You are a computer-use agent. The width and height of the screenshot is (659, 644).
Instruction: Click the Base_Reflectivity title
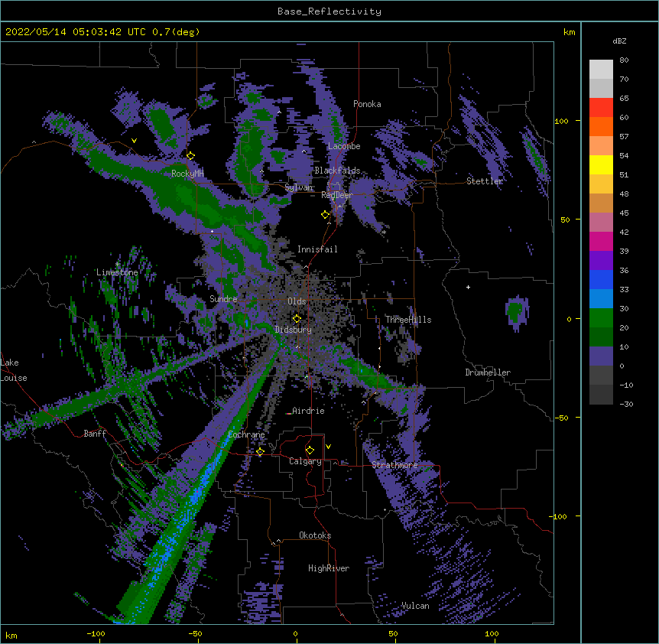click(x=329, y=11)
